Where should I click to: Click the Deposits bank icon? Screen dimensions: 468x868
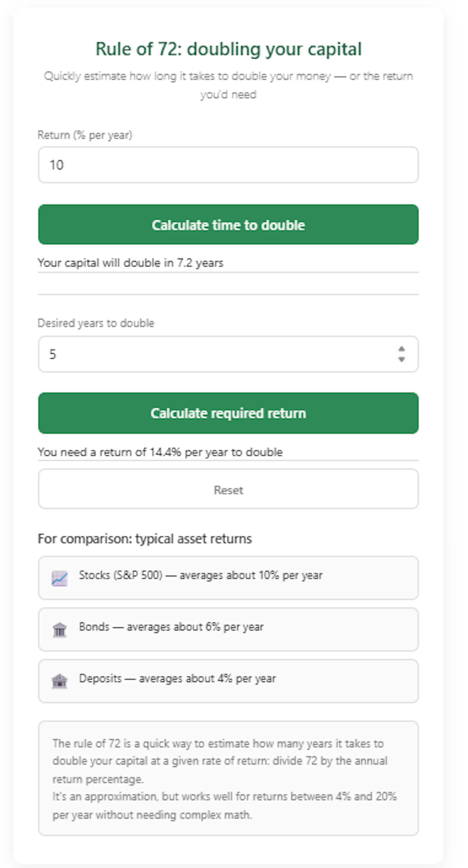(60, 681)
